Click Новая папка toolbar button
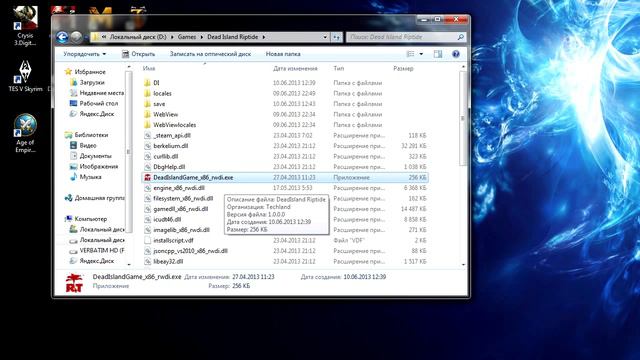This screenshot has height=360, width=640. pos(283,54)
